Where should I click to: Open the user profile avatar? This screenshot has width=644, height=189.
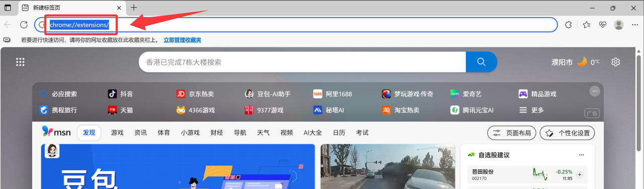pyautogui.click(x=619, y=25)
